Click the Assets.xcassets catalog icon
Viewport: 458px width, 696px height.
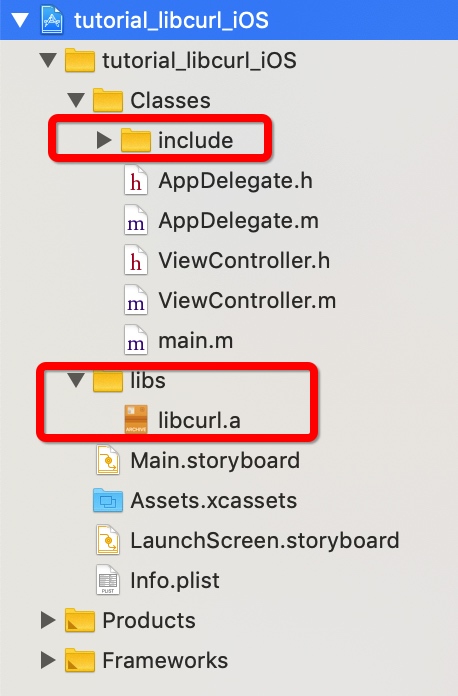click(108, 500)
